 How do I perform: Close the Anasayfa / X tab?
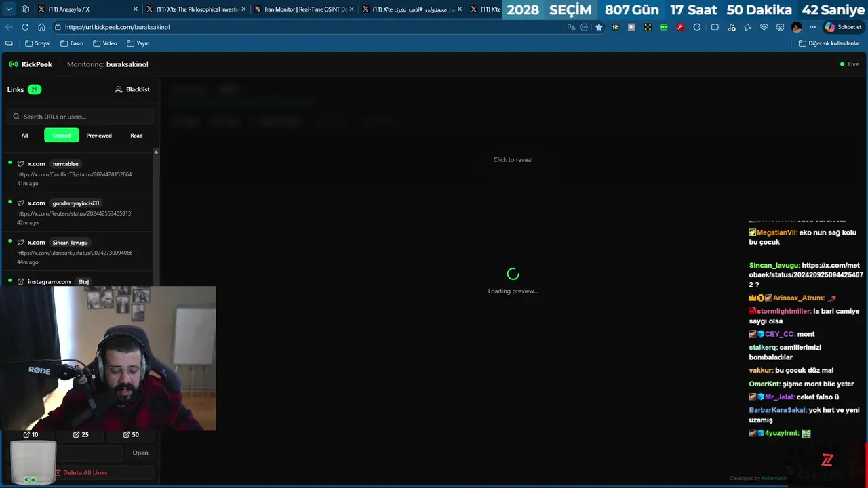tap(135, 9)
